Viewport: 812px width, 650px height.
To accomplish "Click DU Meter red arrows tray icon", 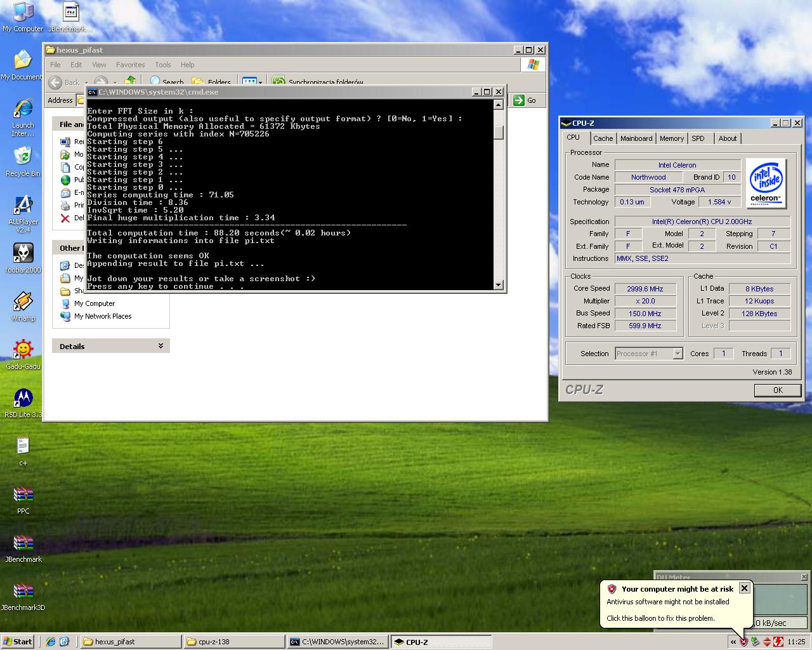I will tap(766, 642).
